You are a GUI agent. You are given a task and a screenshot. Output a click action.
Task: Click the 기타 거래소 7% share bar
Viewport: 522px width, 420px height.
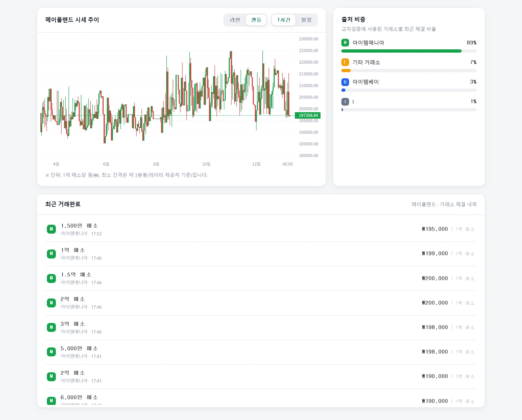[409, 71]
